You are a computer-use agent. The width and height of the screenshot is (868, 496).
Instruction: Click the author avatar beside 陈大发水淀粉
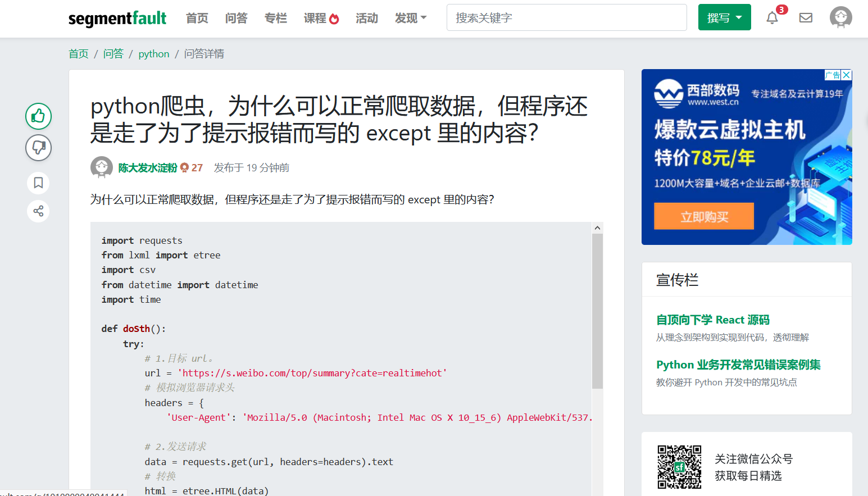click(102, 167)
